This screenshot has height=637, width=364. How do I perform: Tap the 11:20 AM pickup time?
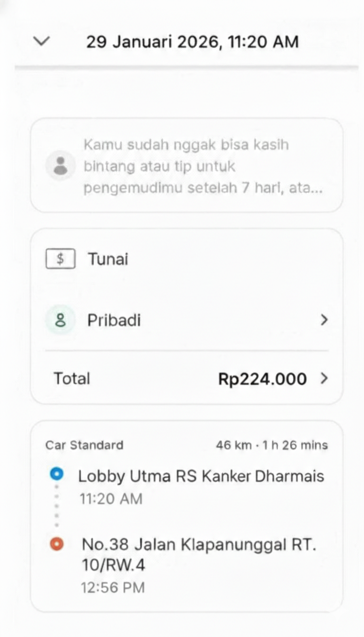coord(110,499)
